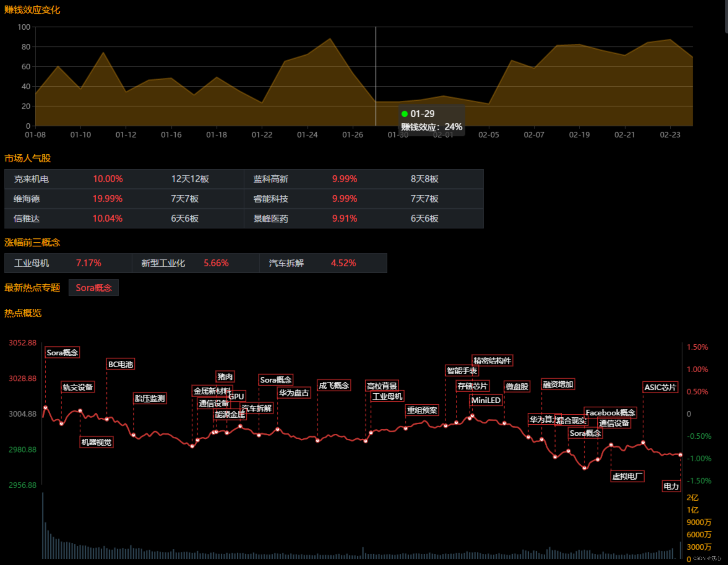Click the 重组预案 chart label
The height and width of the screenshot is (565, 728).
point(422,410)
